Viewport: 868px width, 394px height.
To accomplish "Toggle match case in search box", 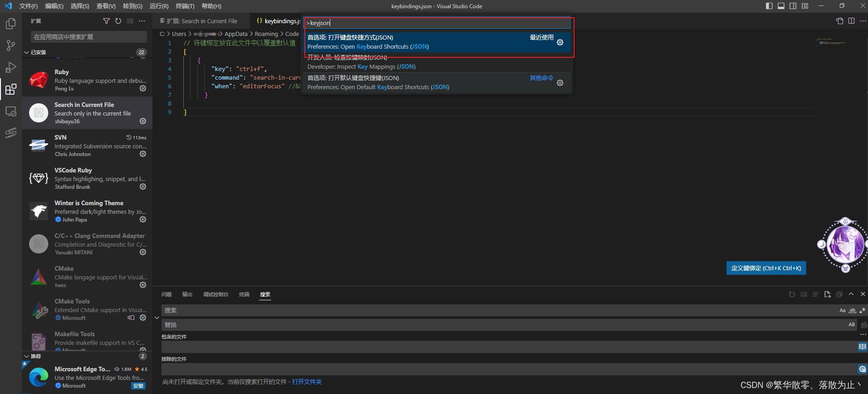I will click(843, 310).
